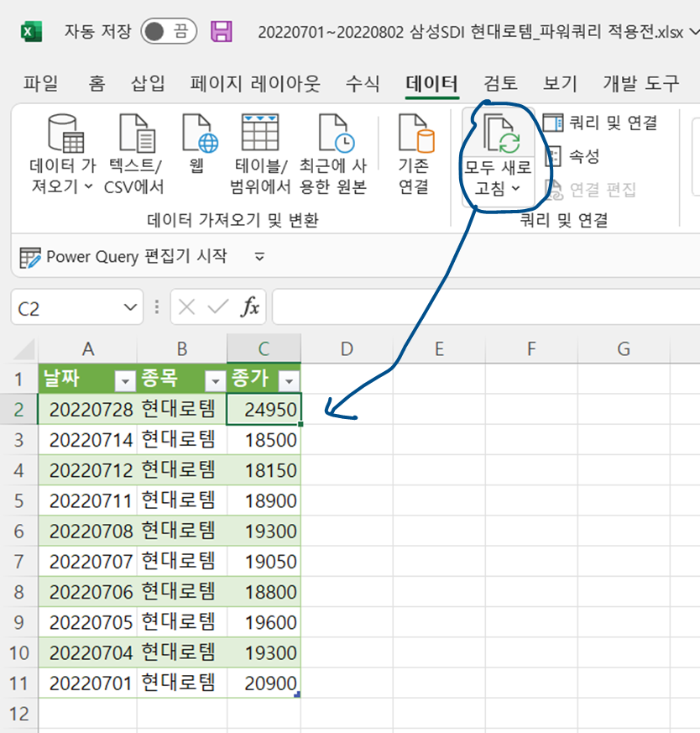The height and width of the screenshot is (733, 700).
Task: Click cell with value 19600
Action: click(x=264, y=622)
